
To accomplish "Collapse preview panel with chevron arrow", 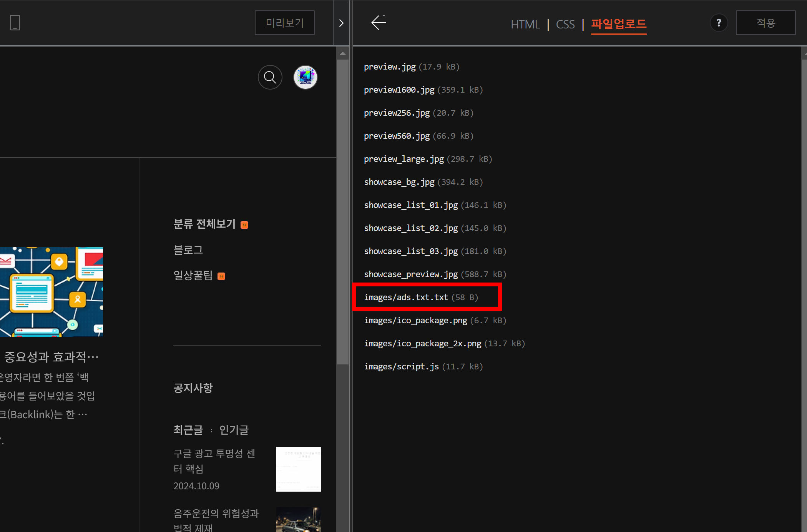I will [x=341, y=23].
